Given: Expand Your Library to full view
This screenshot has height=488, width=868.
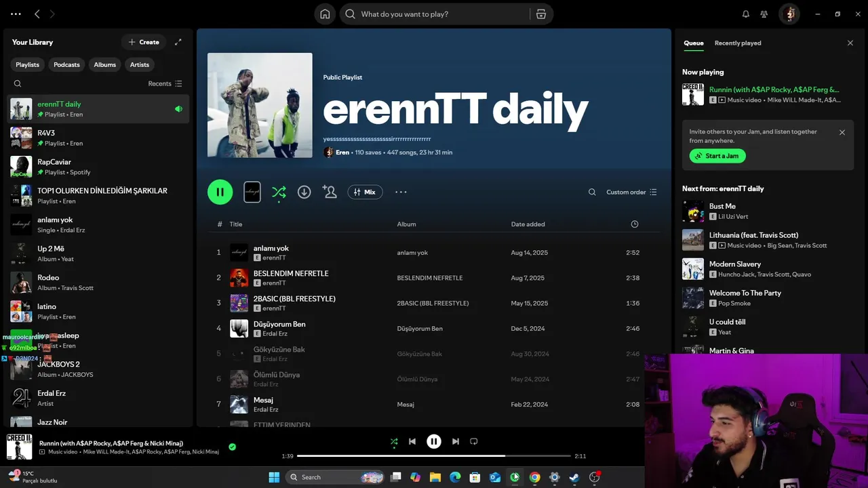Looking at the screenshot, I should (x=178, y=42).
